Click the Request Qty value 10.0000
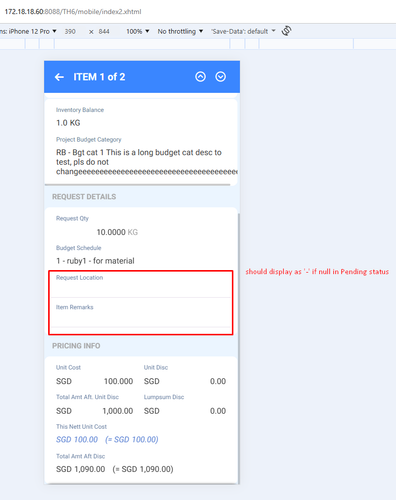This screenshot has height=500, width=396. coord(111,232)
